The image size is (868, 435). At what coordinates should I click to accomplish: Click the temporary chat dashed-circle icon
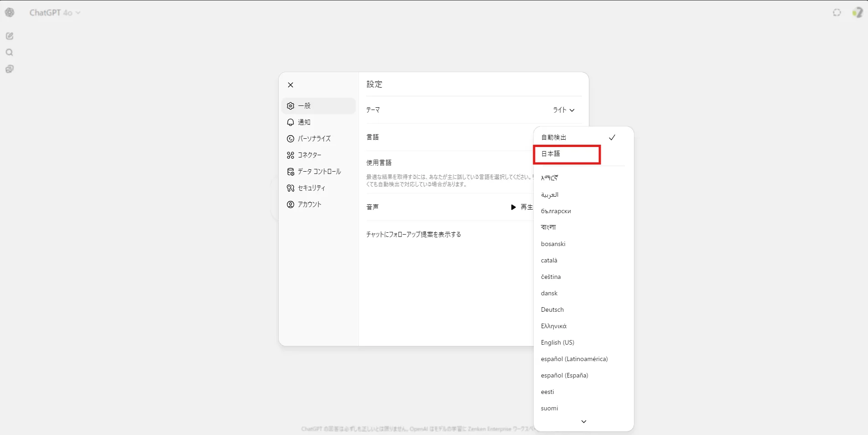pos(837,13)
